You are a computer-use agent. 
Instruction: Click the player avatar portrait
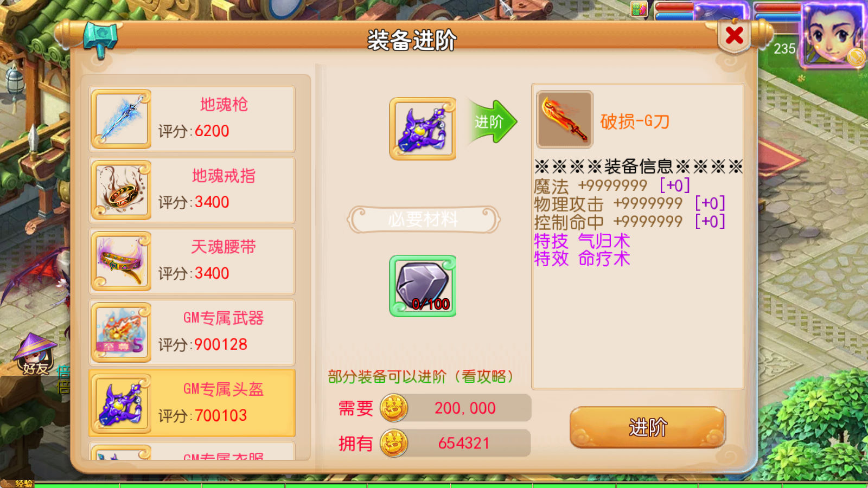click(833, 34)
